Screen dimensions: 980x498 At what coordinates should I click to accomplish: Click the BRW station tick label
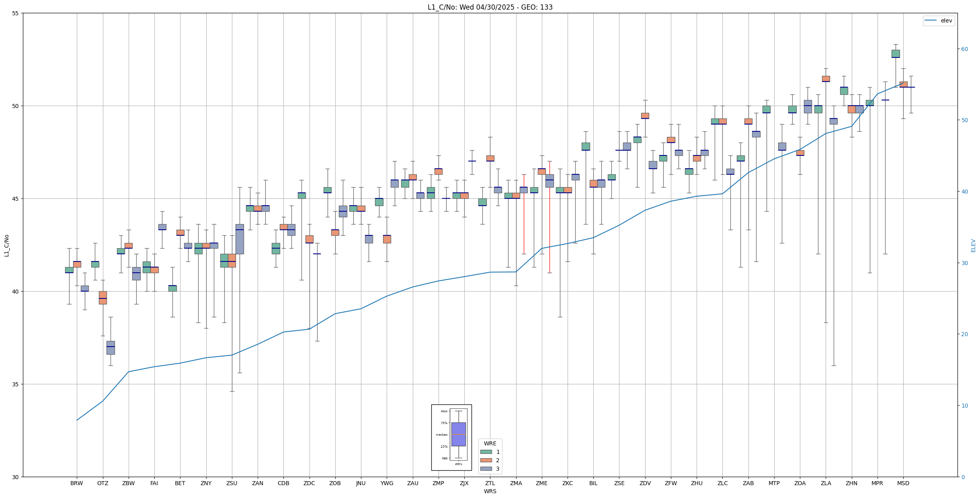click(76, 483)
